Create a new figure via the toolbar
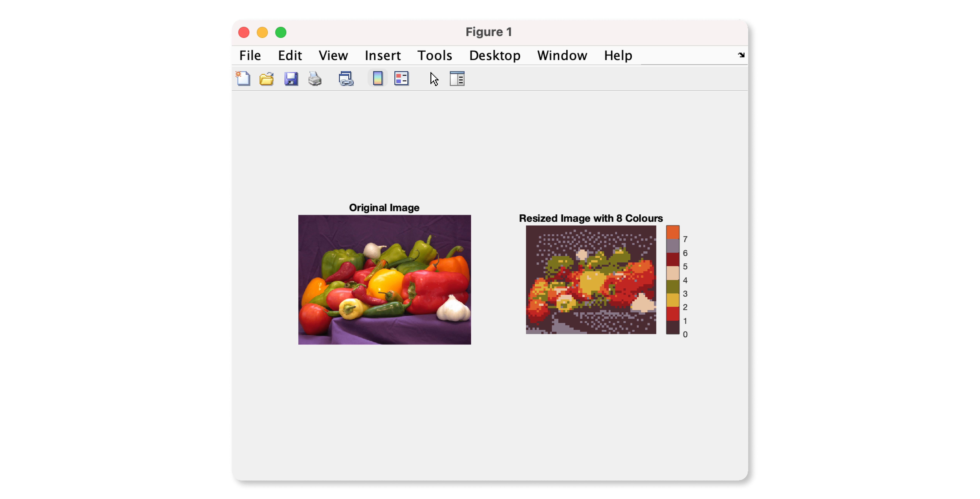 click(243, 78)
